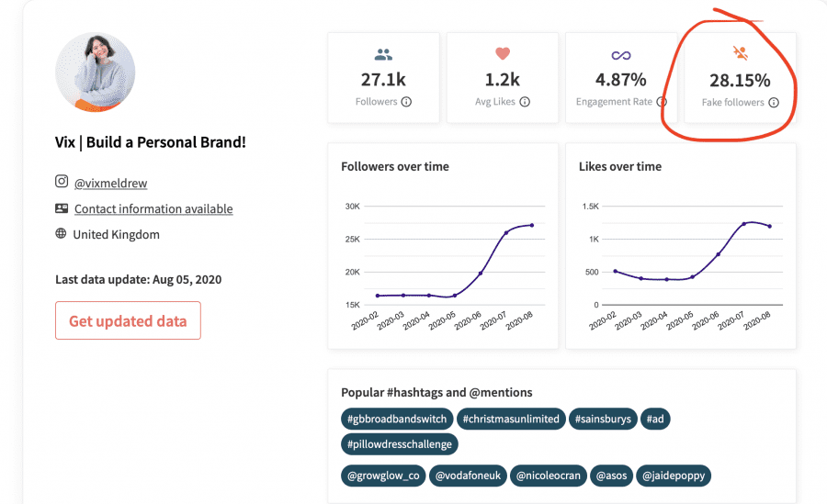Click the red heart Avg Likes icon
This screenshot has height=504, width=827.
[503, 53]
